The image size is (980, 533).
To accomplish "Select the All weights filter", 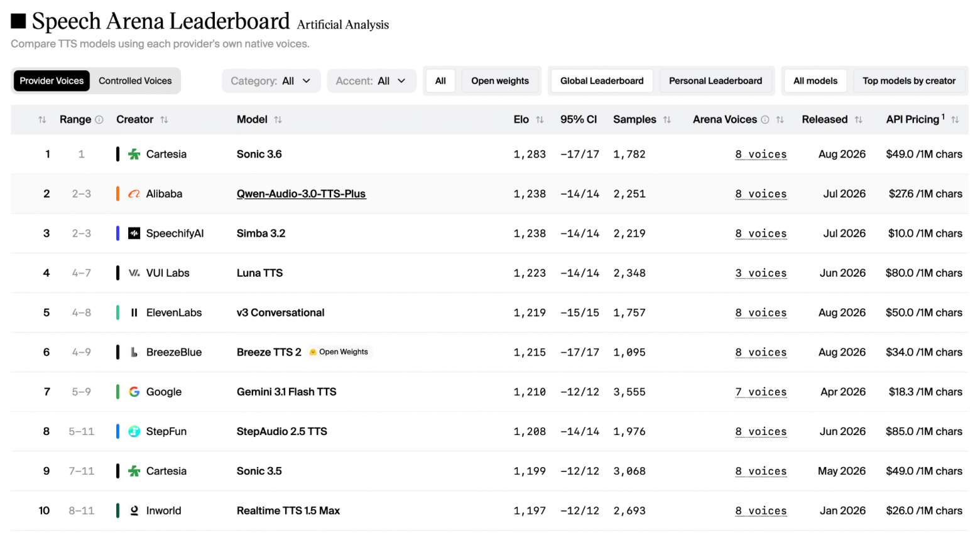I will (x=440, y=81).
